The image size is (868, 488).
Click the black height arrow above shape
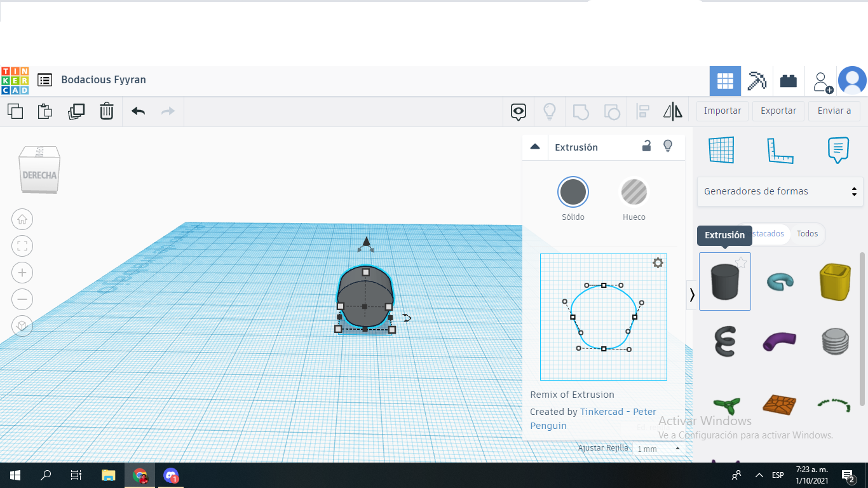366,242
